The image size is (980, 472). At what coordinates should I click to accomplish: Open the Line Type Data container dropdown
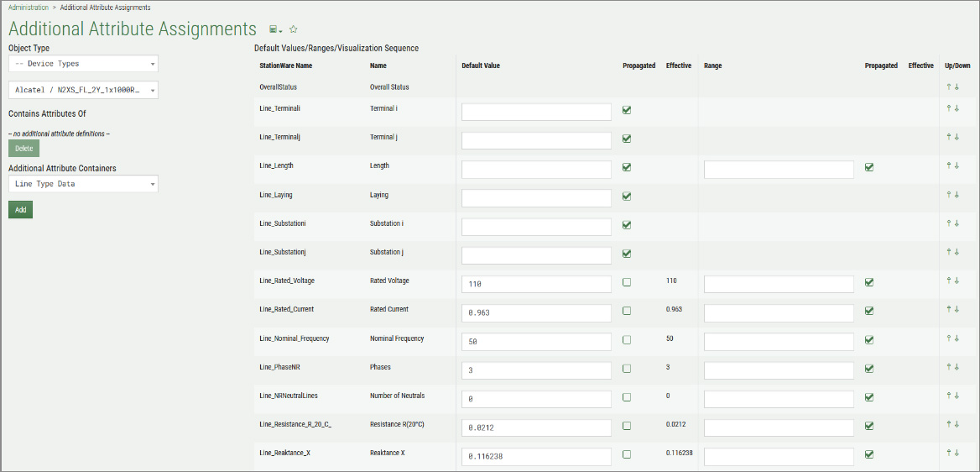pos(83,184)
